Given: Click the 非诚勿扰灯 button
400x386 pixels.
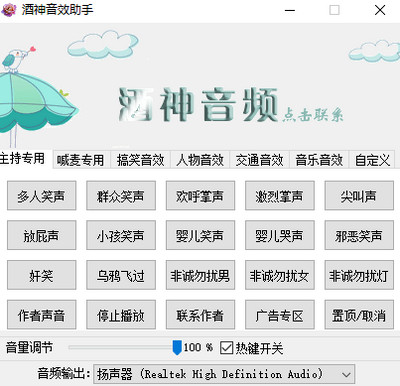Looking at the screenshot, I should [x=359, y=275].
